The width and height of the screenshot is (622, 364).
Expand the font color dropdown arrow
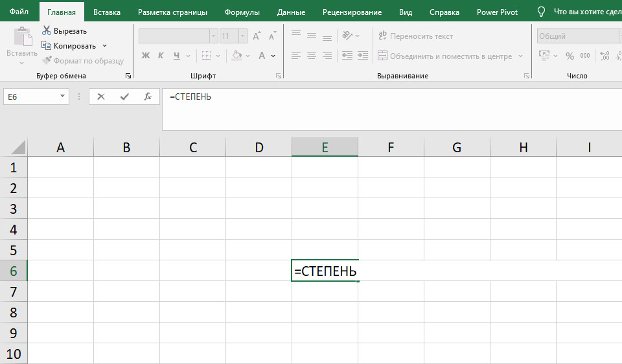(x=273, y=56)
